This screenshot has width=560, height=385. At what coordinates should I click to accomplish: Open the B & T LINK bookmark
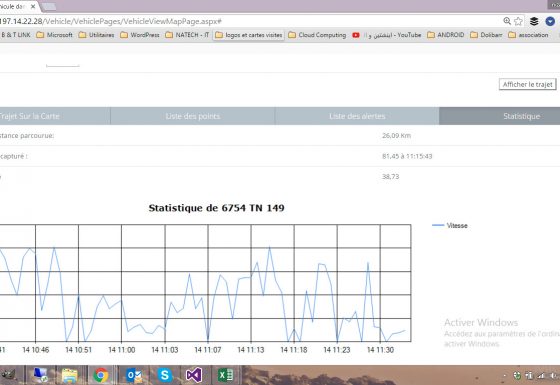tap(15, 35)
